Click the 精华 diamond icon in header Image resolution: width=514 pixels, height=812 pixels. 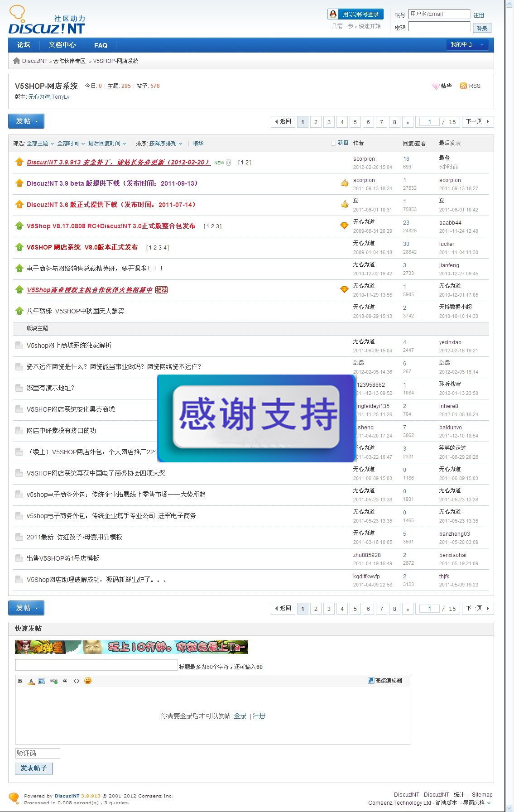[436, 86]
